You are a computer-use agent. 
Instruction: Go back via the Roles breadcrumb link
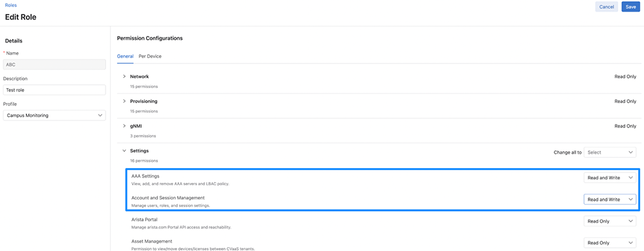11,5
